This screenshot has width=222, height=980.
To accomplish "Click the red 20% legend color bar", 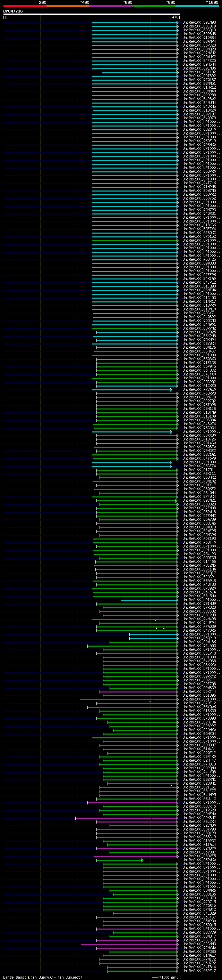I will (25, 6).
